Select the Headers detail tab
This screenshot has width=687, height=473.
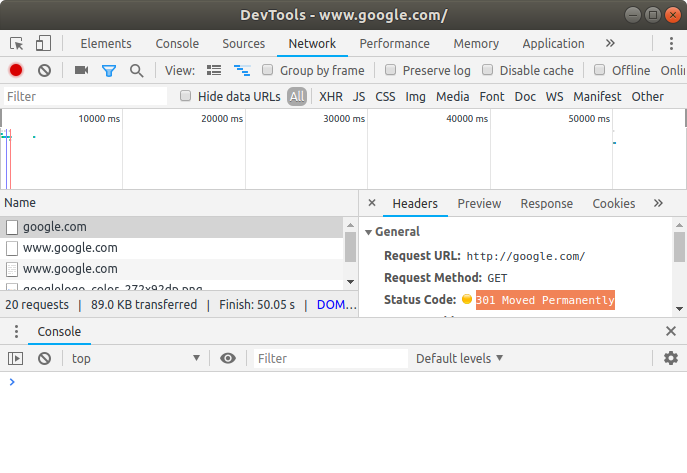pyautogui.click(x=415, y=204)
